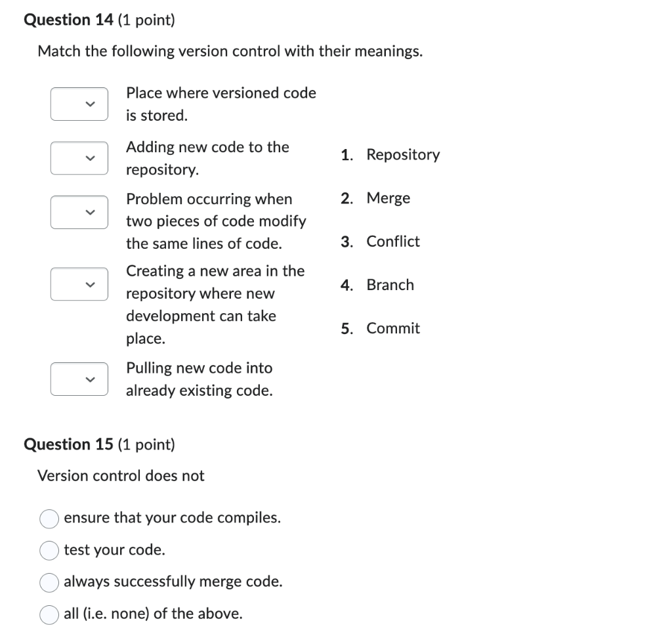672x638 pixels.
Task: Expand the dropdown beside 'Adding new code to the repository'
Action: pos(79,158)
